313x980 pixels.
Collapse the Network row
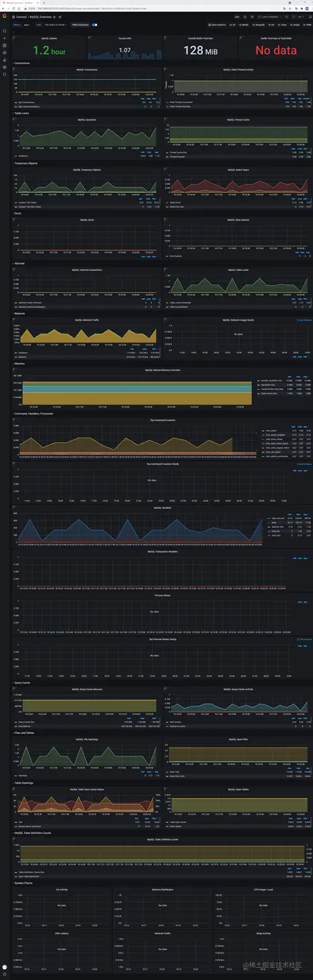tap(20, 313)
